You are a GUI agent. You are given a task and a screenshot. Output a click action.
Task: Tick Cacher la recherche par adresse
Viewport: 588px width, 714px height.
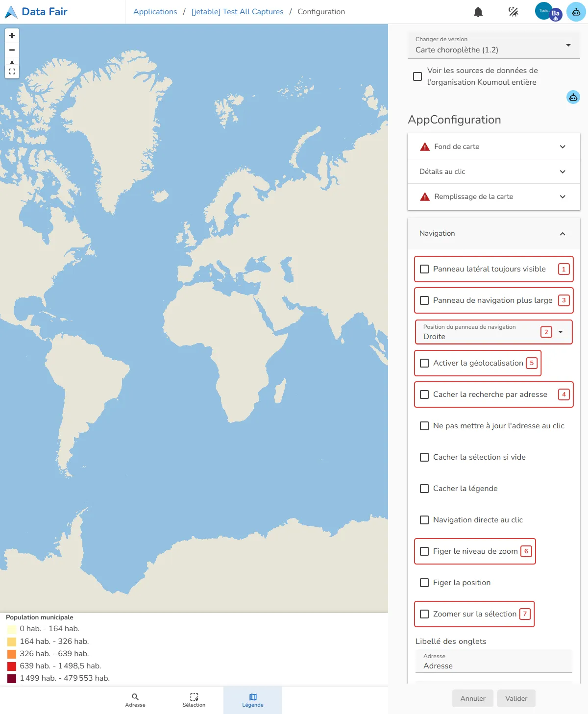(424, 394)
